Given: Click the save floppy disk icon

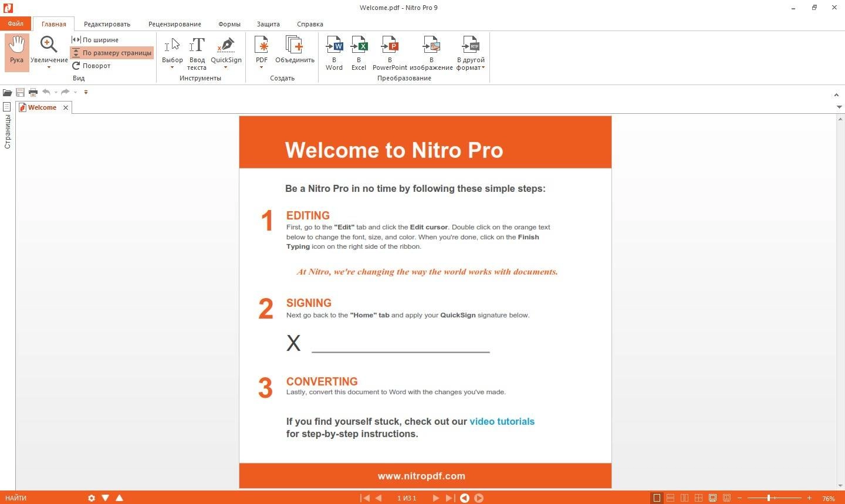Looking at the screenshot, I should pyautogui.click(x=20, y=92).
